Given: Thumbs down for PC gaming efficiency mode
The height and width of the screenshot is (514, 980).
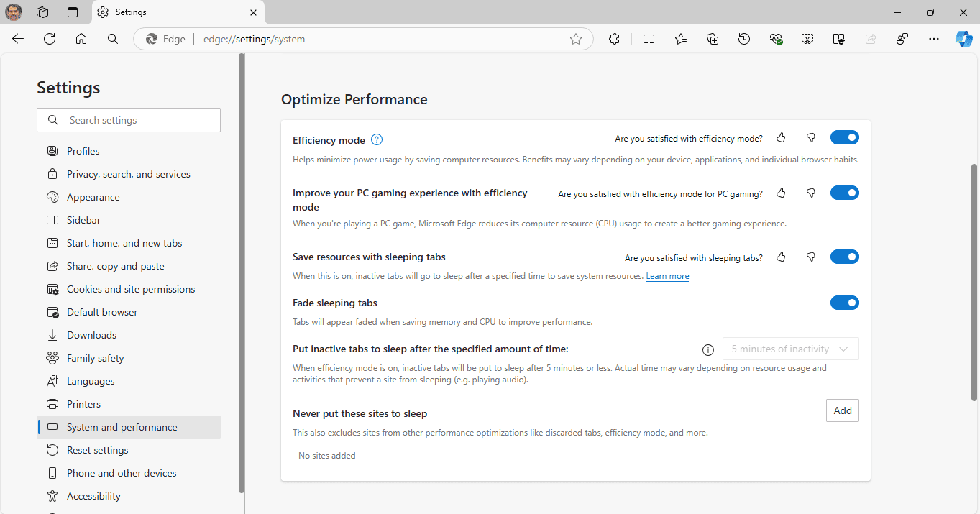Looking at the screenshot, I should (x=811, y=193).
